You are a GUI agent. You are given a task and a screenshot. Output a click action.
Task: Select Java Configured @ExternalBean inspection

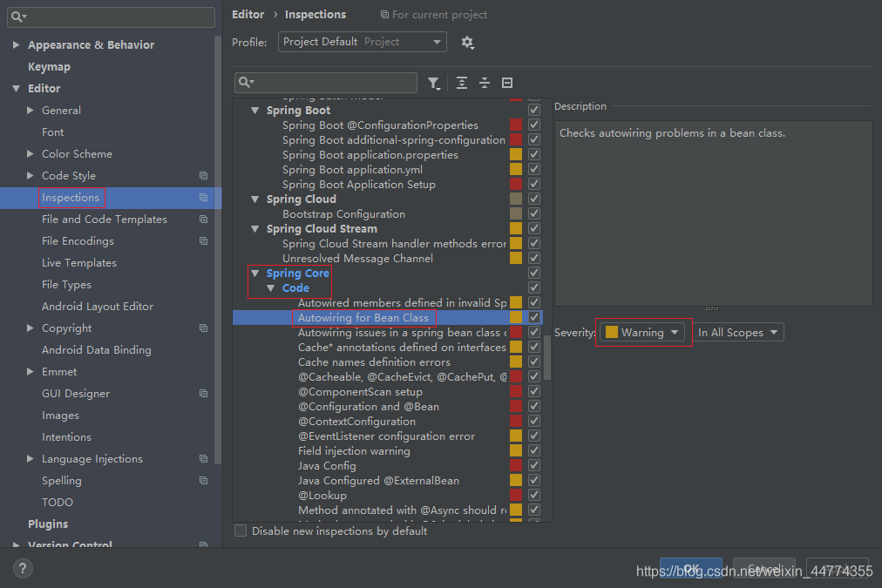(x=378, y=481)
